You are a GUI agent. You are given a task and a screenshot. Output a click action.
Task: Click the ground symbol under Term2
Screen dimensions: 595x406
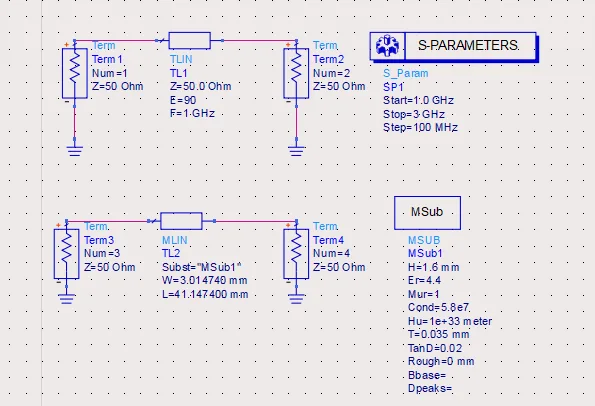click(296, 151)
